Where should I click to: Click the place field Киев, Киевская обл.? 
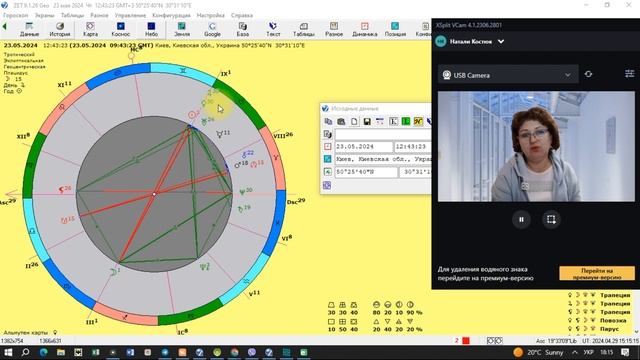(x=383, y=159)
